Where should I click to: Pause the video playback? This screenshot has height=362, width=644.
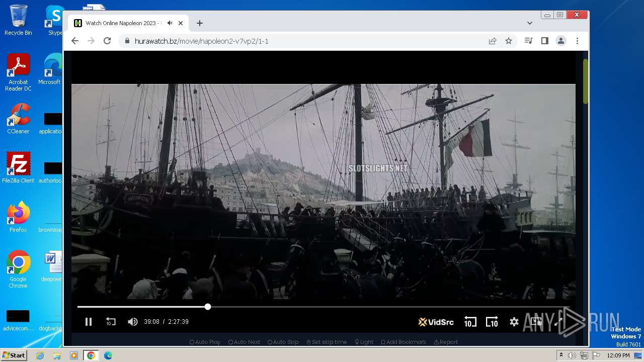[89, 322]
